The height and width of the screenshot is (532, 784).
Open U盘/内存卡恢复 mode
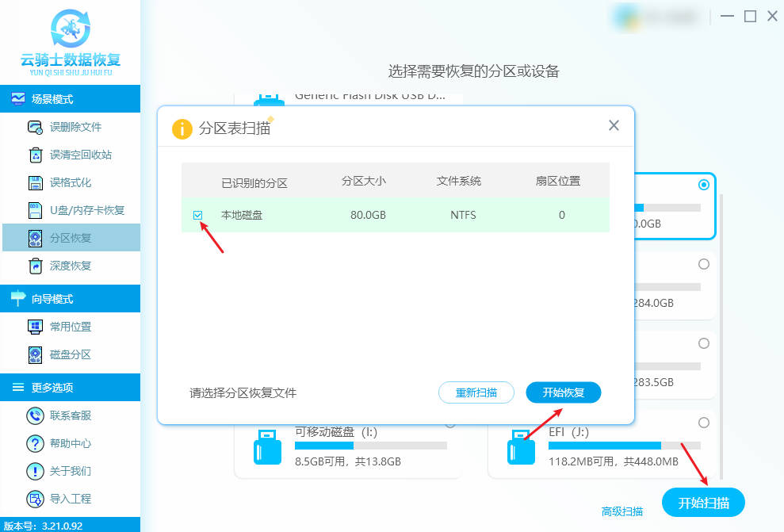pos(35,210)
